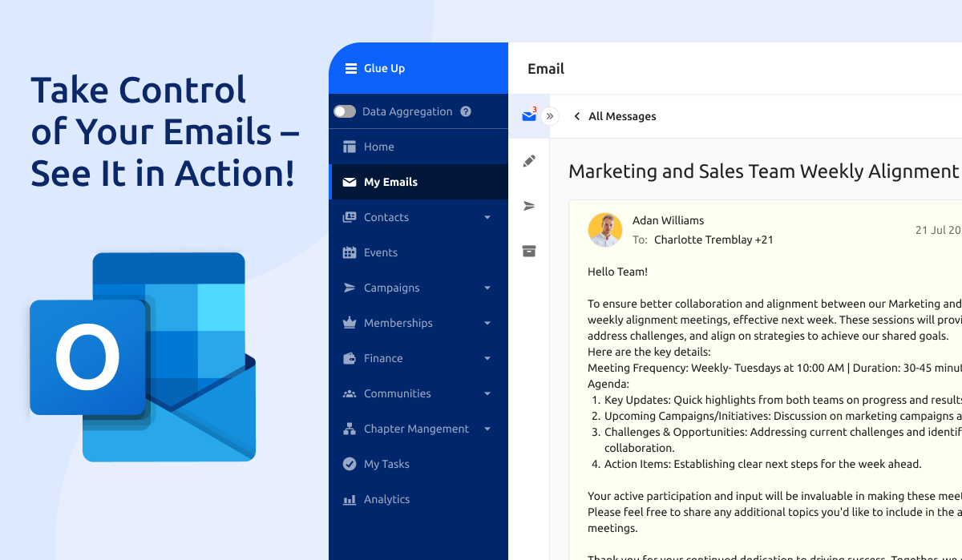Expand the email side panel with double chevron
The width and height of the screenshot is (962, 560).
pyautogui.click(x=550, y=116)
